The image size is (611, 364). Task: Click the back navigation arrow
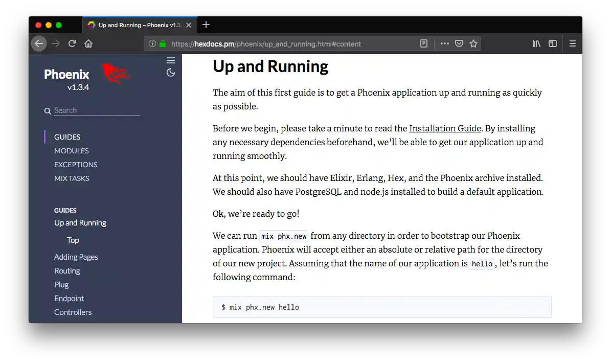[39, 43]
